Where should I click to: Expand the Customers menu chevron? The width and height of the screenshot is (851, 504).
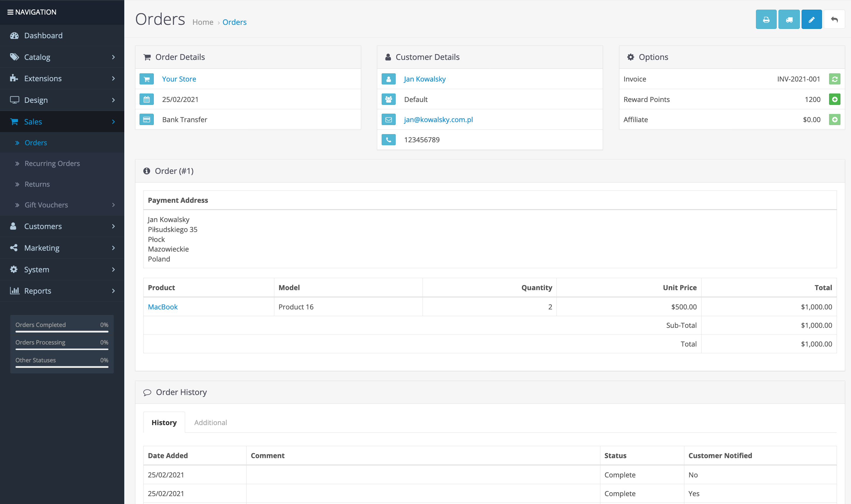pos(113,226)
